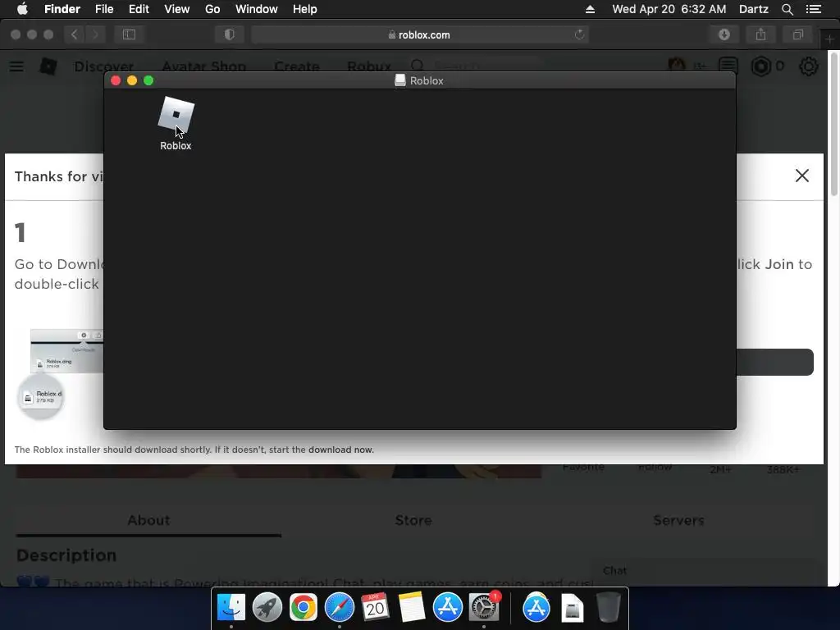The width and height of the screenshot is (840, 630).
Task: Click the eject icon in menu bar
Action: [590, 9]
